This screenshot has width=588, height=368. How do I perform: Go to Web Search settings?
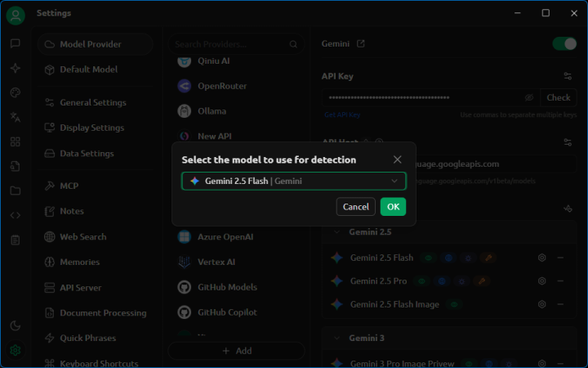[82, 237]
